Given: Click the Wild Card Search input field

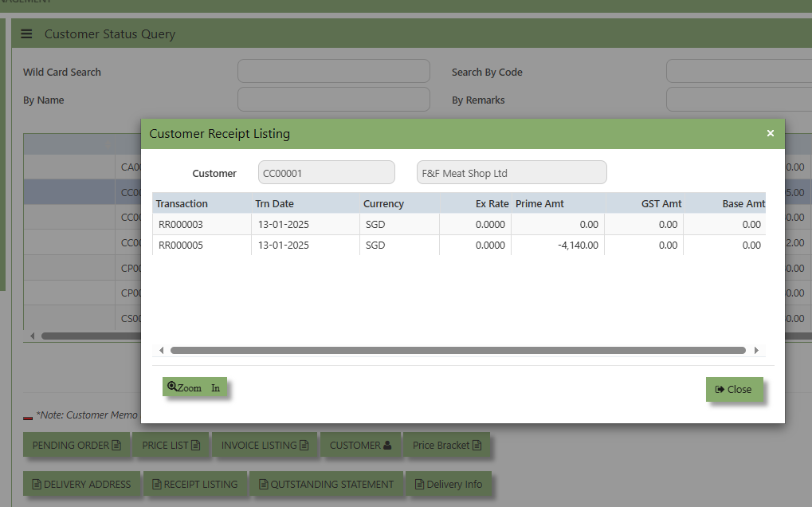Looking at the screenshot, I should [x=334, y=71].
